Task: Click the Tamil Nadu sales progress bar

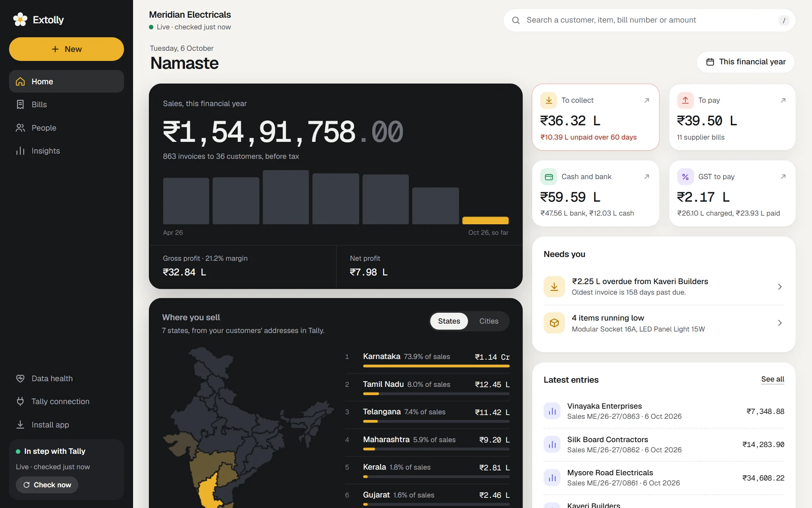Action: click(x=436, y=394)
